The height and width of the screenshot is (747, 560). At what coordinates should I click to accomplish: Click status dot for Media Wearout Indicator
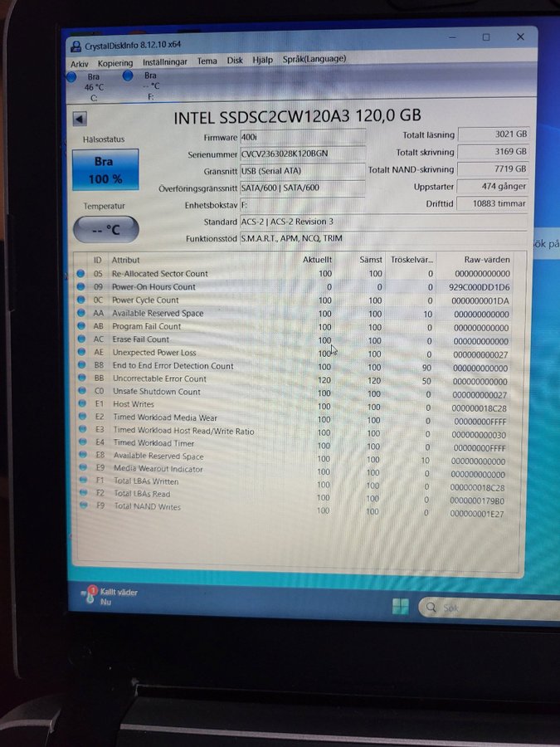pyautogui.click(x=83, y=469)
